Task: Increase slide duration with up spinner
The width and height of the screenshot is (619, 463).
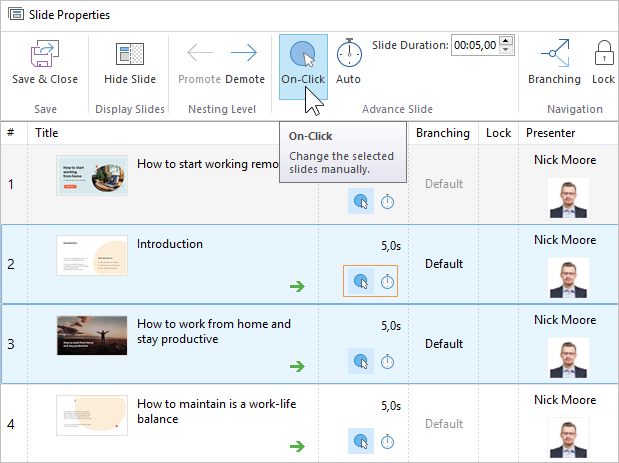Action: (x=506, y=41)
